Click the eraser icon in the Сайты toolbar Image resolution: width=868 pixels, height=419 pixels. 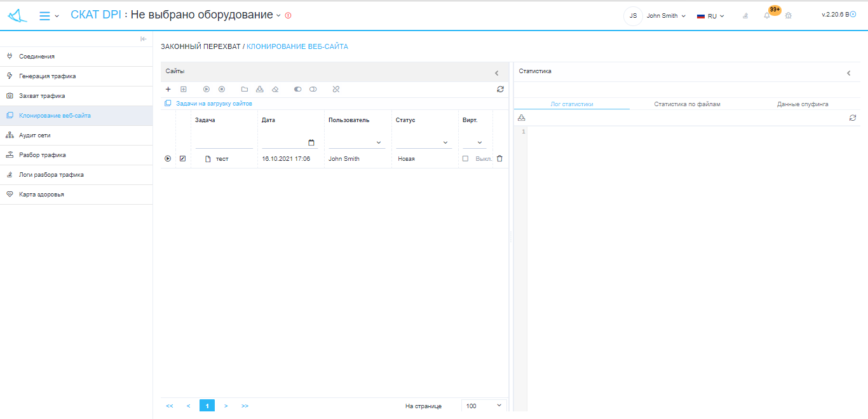(x=275, y=90)
